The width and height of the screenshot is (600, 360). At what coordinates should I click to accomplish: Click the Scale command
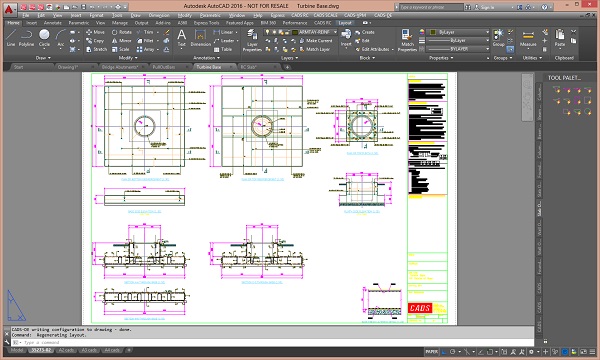[x=121, y=49]
